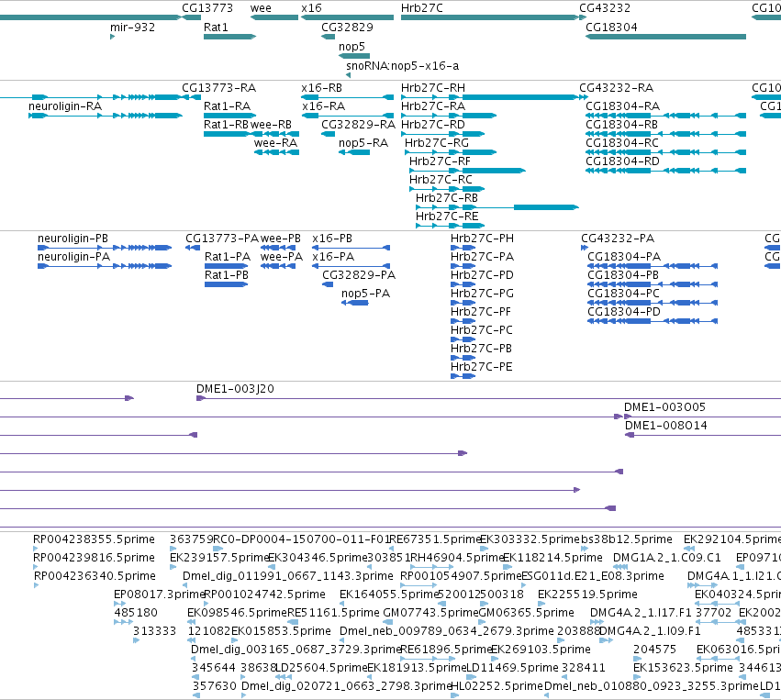
Task: Open the EK269103.5prime EST label
Action: click(x=541, y=650)
